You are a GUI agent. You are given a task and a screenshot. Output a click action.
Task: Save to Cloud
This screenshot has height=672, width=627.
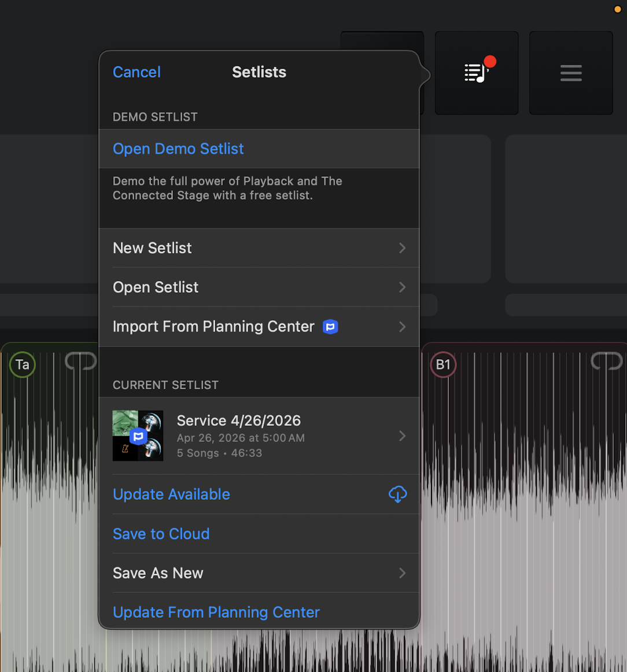[x=259, y=534]
